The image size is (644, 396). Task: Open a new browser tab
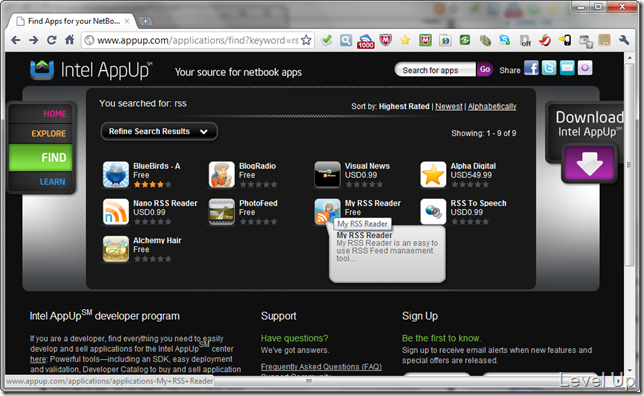tap(145, 21)
